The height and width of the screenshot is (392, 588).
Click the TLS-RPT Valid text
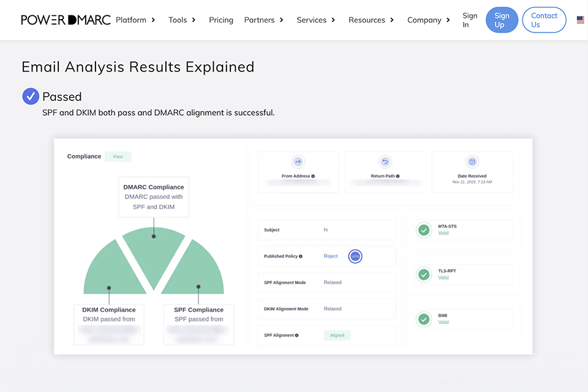click(x=443, y=277)
